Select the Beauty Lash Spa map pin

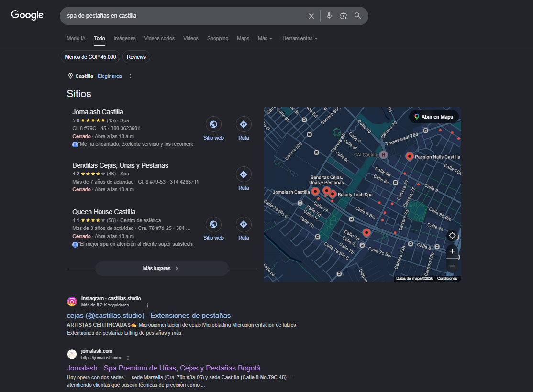pos(333,194)
